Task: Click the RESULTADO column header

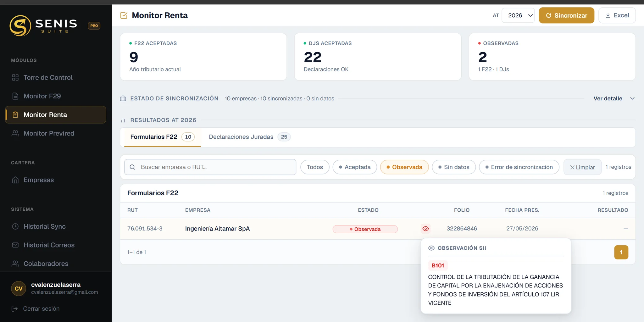Action: (x=613, y=210)
